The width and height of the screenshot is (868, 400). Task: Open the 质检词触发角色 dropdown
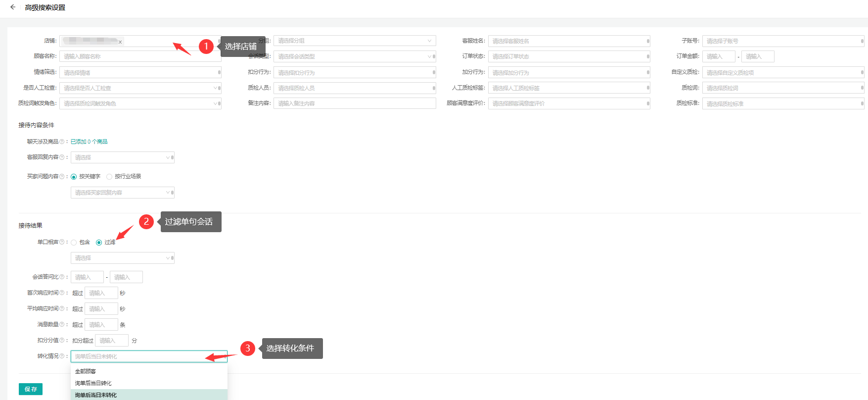pos(140,103)
